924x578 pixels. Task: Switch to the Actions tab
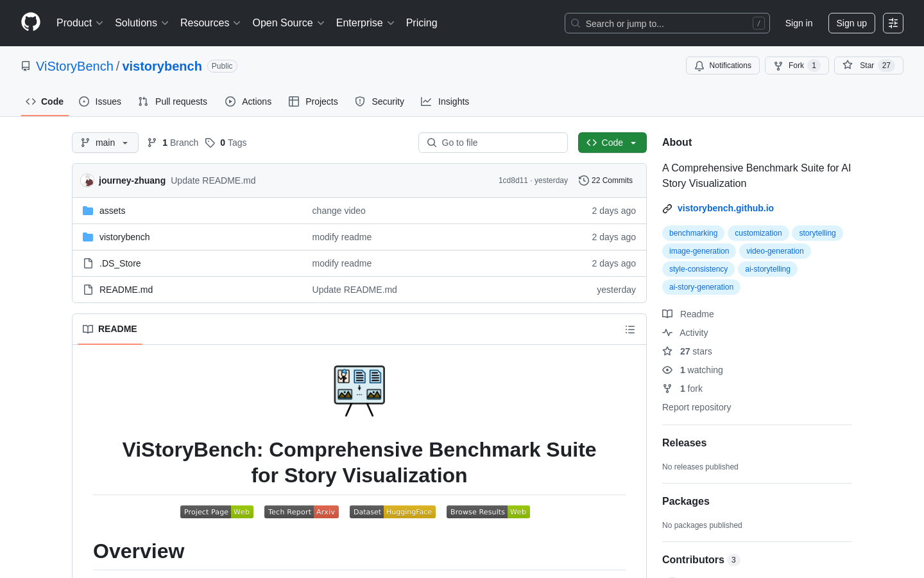pyautogui.click(x=248, y=101)
